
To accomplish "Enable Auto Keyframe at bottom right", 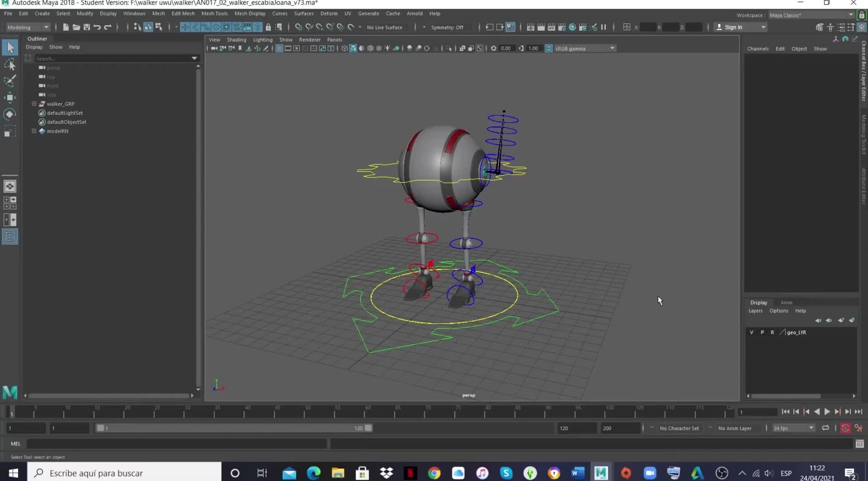I will click(845, 428).
